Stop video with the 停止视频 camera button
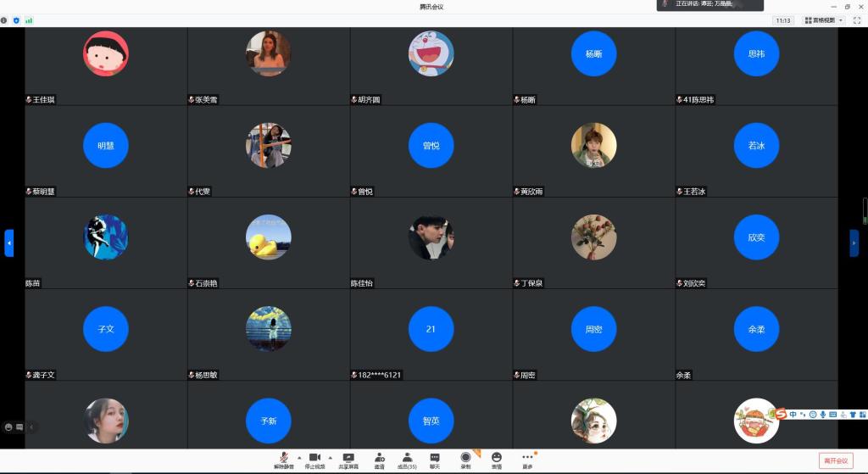The height and width of the screenshot is (474, 868). 314,458
